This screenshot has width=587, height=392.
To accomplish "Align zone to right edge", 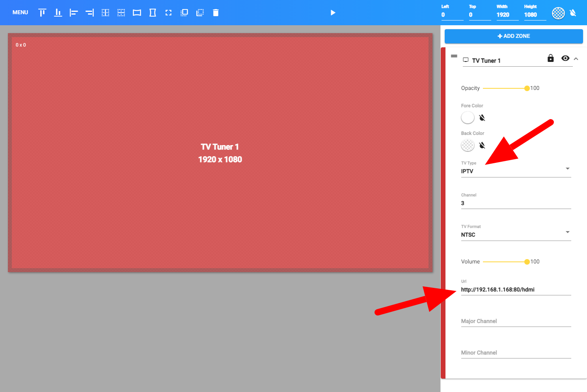I will pyautogui.click(x=89, y=13).
